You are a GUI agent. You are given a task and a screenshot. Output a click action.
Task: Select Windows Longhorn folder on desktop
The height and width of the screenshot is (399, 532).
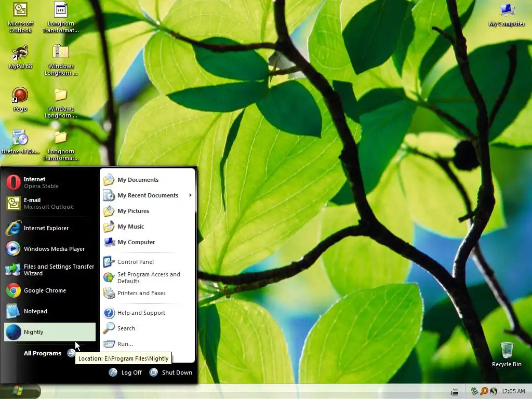click(61, 103)
